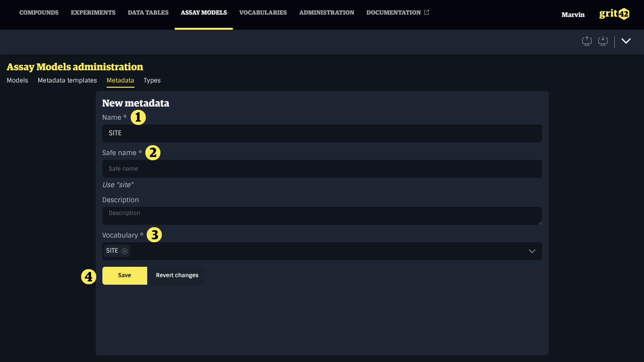Viewport: 644px width, 362px height.
Task: Click the Revert changes button
Action: [177, 275]
